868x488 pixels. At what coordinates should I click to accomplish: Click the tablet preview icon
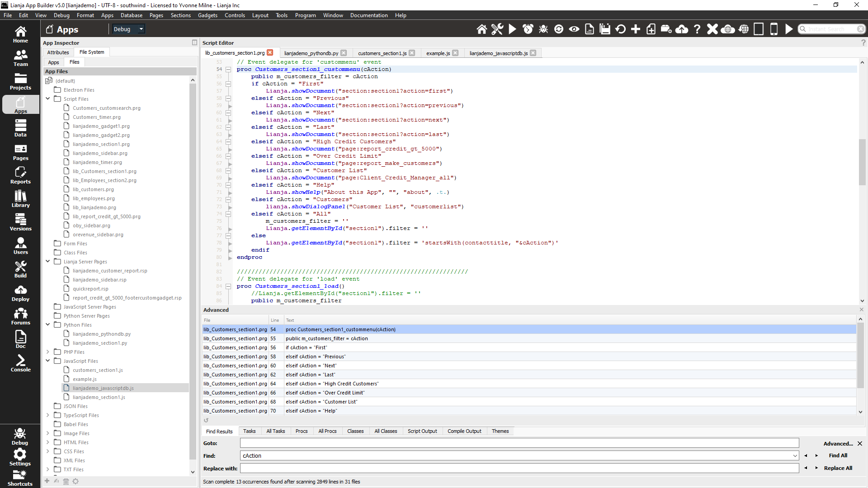[759, 29]
